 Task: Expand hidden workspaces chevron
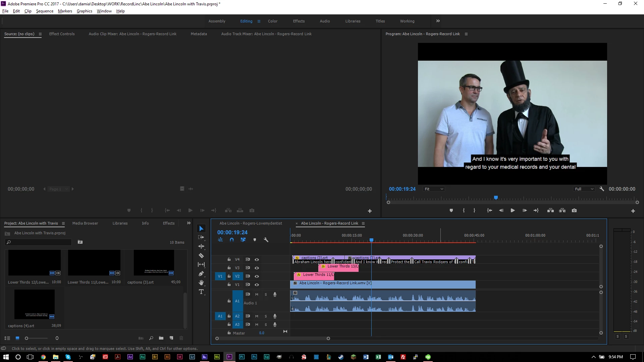[438, 21]
